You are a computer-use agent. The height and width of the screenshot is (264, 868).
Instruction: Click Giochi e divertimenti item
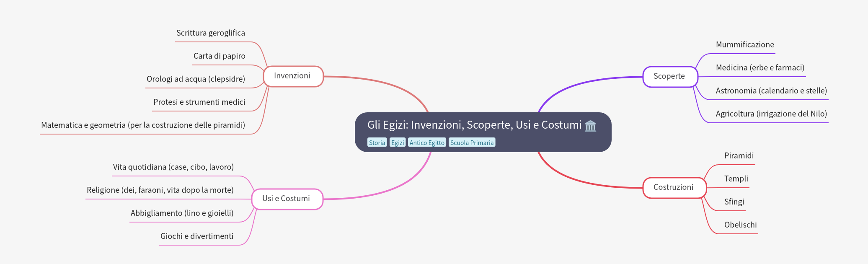197,236
